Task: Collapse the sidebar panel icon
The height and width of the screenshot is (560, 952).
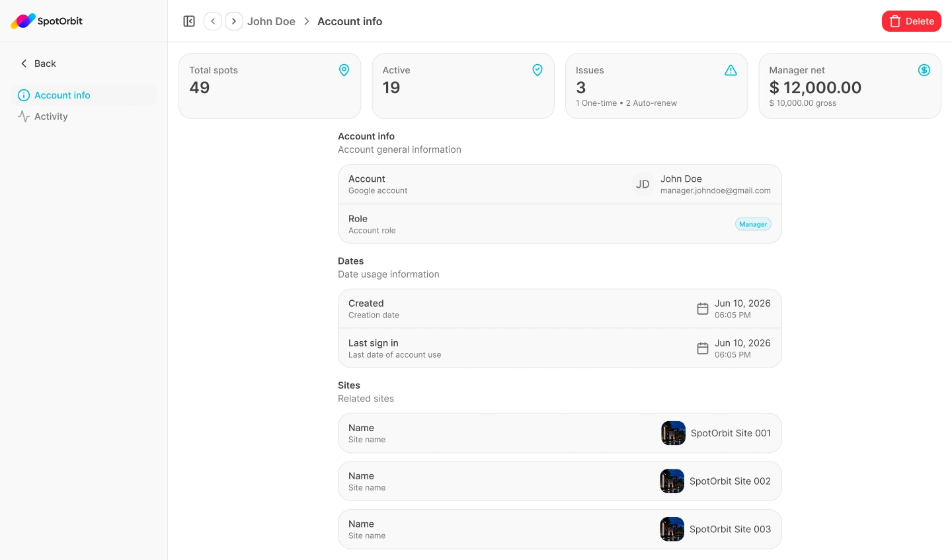Action: 189,21
